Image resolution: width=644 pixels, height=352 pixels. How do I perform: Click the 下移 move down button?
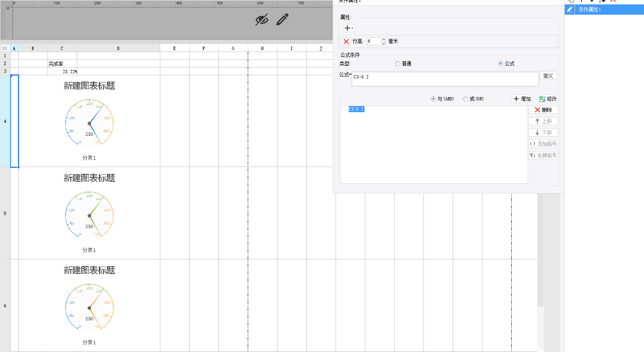[x=543, y=133]
